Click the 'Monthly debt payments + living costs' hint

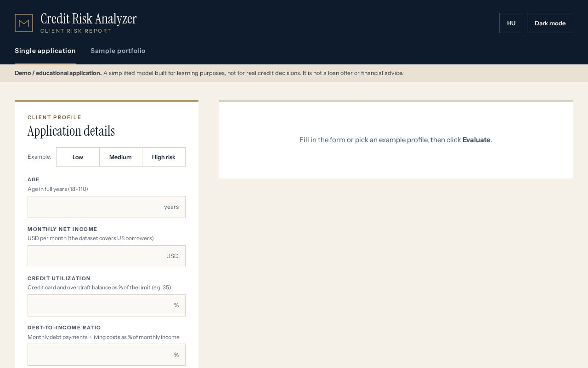click(x=103, y=337)
